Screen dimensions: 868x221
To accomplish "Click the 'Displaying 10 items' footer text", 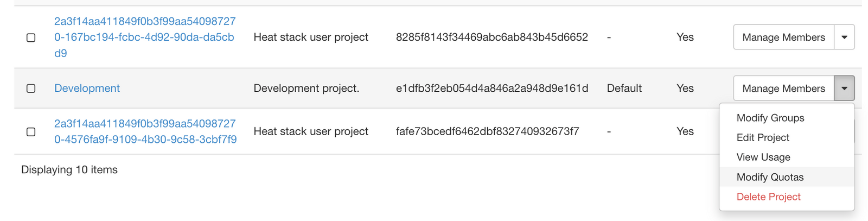I will [69, 169].
